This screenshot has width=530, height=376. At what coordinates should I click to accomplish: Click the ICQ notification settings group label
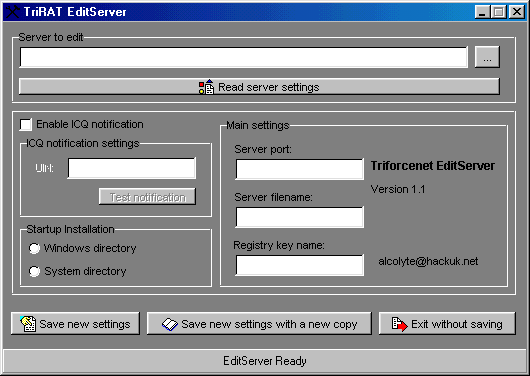pos(83,143)
